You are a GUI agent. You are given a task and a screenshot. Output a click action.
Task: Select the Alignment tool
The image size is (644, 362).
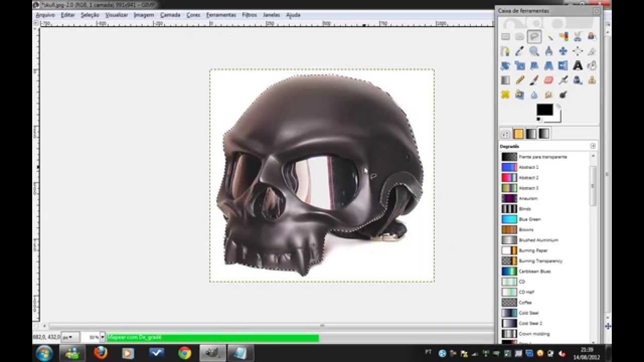point(578,51)
